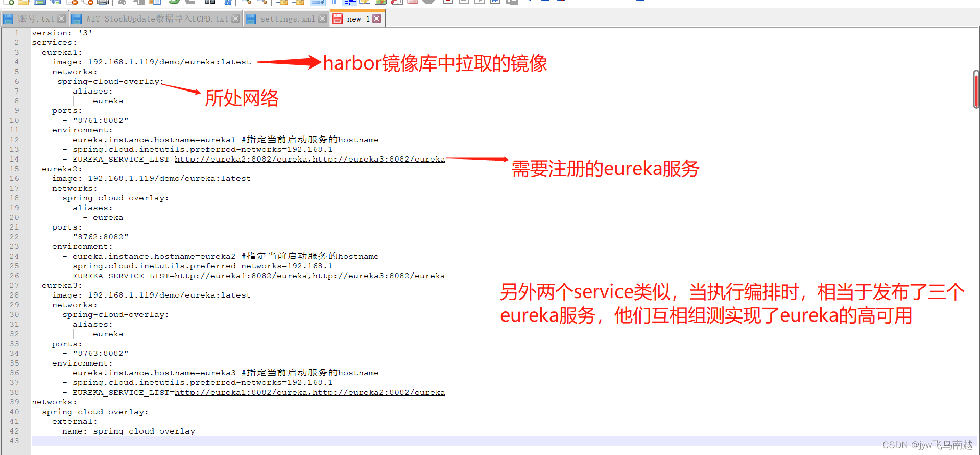Image resolution: width=980 pixels, height=455 pixels.
Task: Close the new 1 tab
Action: pos(376,19)
